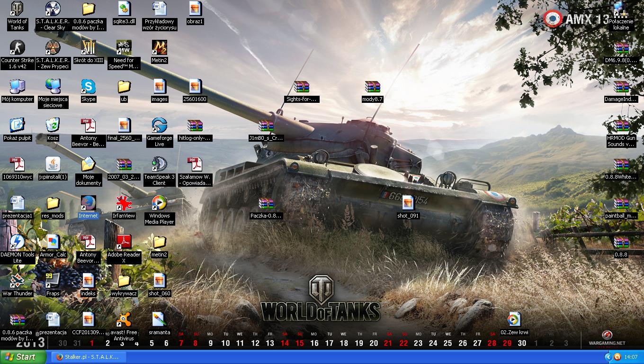Click the Skrót do XIII icon
This screenshot has height=364, width=644.
pos(89,48)
